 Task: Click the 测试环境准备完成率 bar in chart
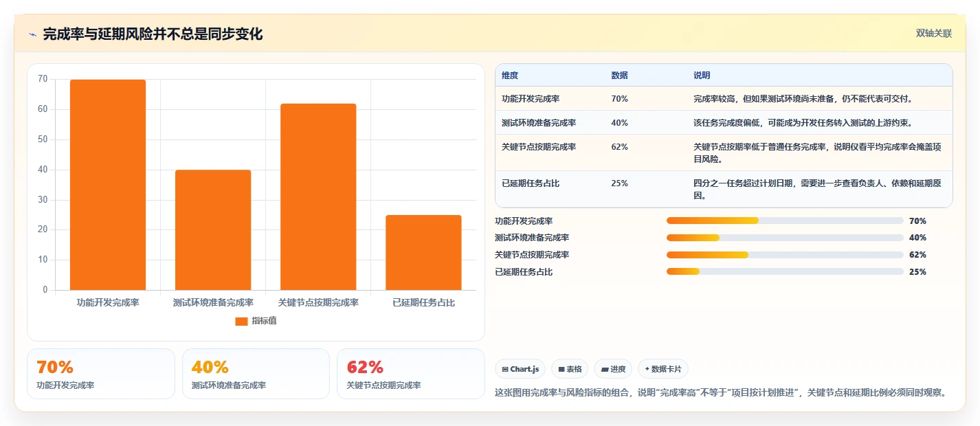point(213,230)
